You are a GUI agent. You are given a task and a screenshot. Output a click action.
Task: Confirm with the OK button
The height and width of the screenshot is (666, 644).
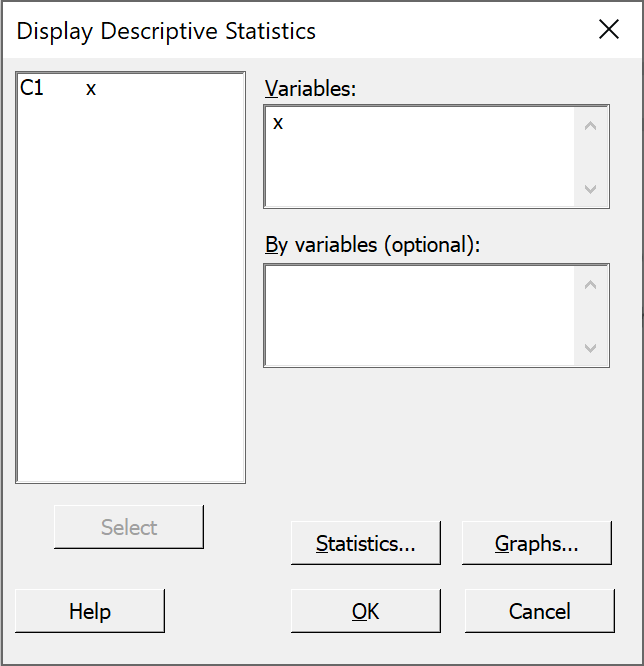click(x=366, y=611)
